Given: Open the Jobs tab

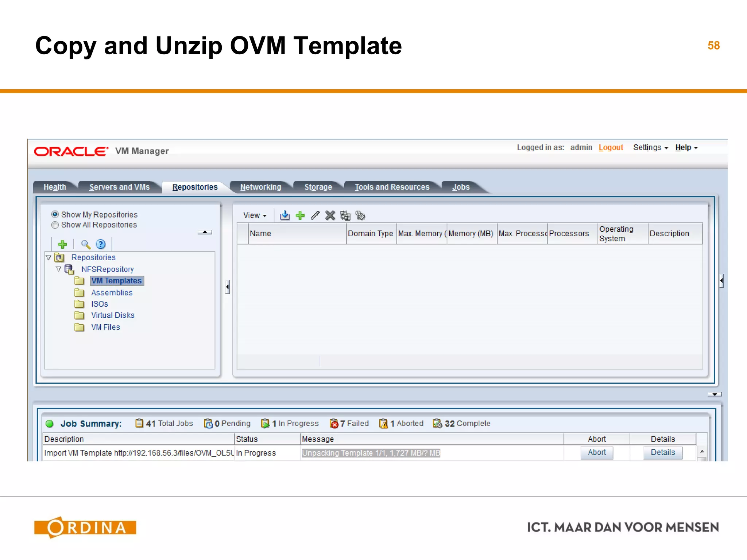Looking at the screenshot, I should coord(461,187).
